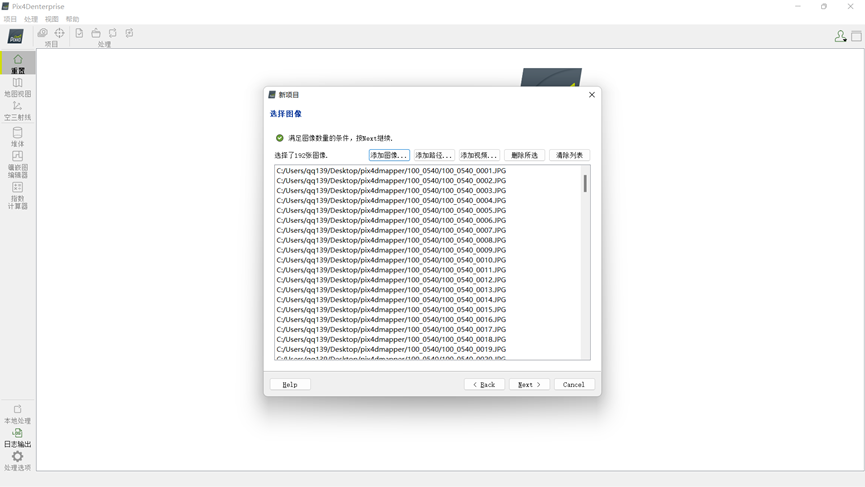Select 100_0540_0003.JPG in the list

pos(391,191)
